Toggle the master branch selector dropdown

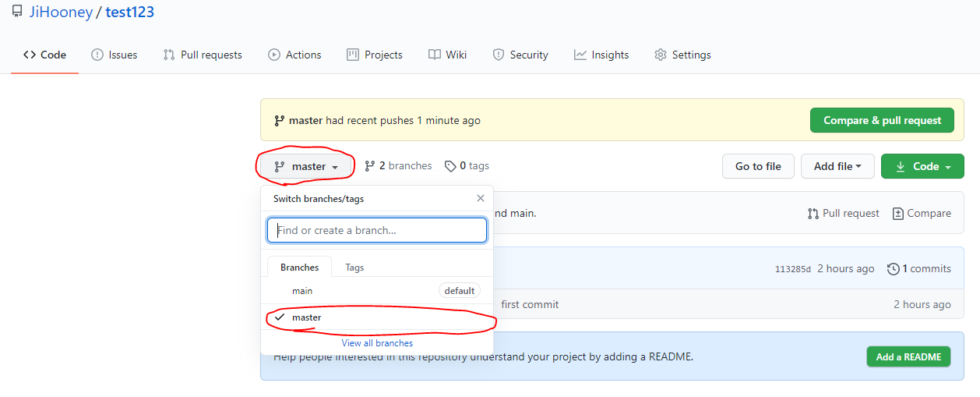coord(307,166)
